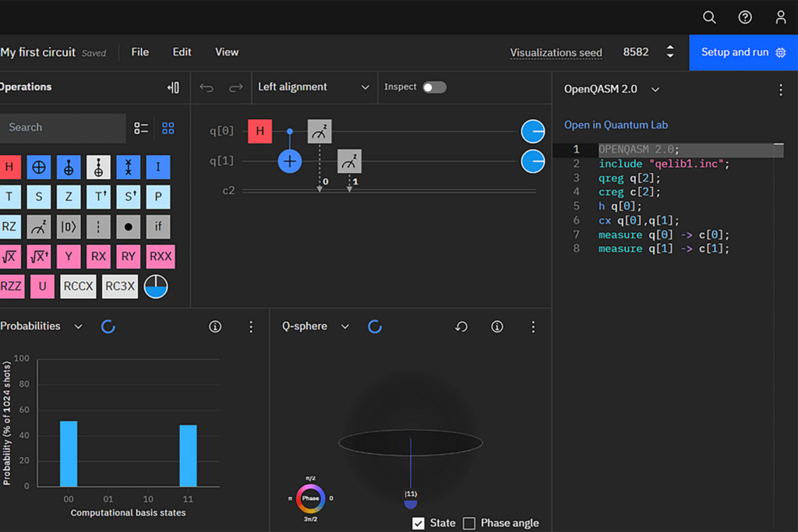Undo the last circuit change

pyautogui.click(x=206, y=87)
